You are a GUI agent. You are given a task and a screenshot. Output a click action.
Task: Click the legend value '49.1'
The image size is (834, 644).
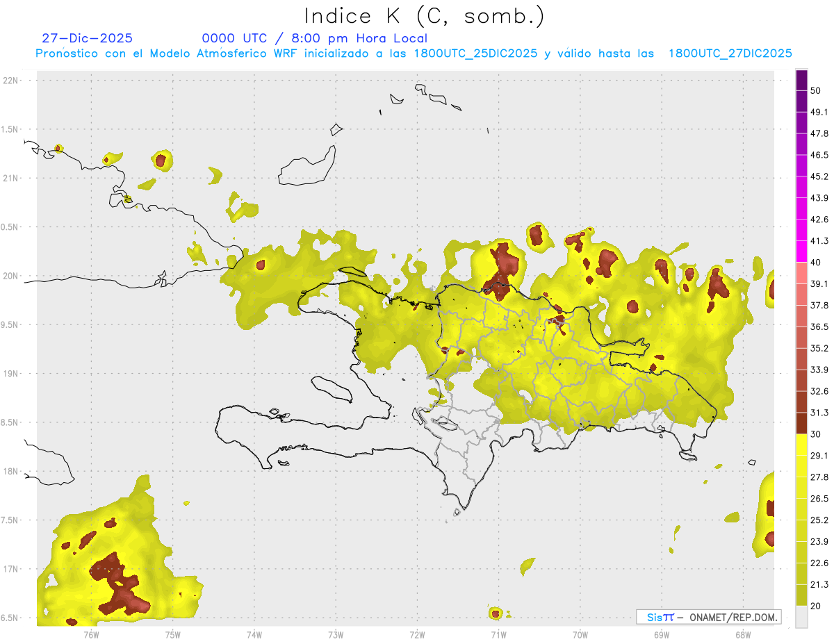[x=819, y=112]
